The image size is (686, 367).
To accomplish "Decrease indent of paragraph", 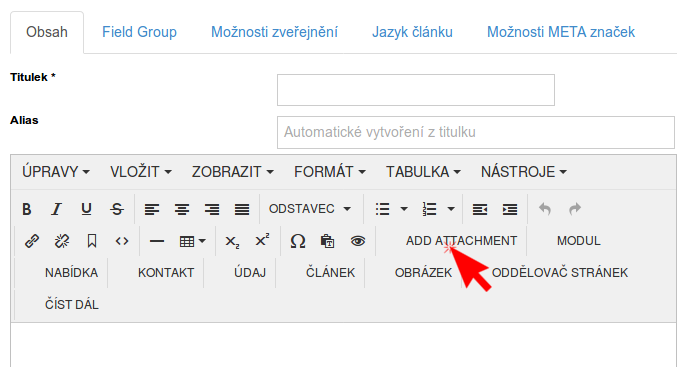I will pyautogui.click(x=480, y=209).
